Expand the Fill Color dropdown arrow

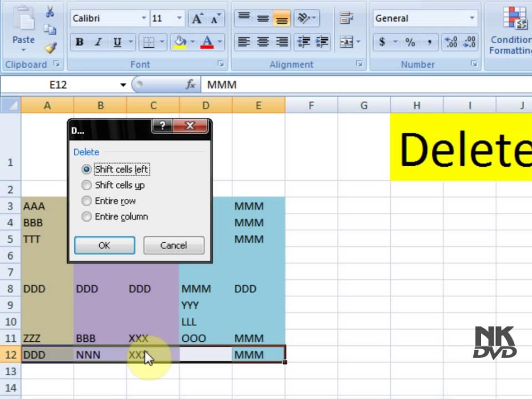(x=192, y=42)
